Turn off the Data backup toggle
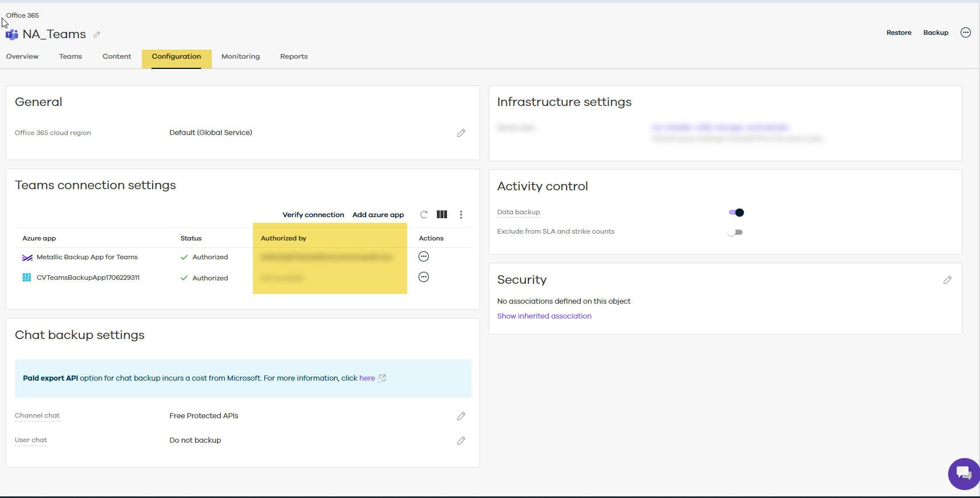Screen dimensions: 980x498 pos(736,213)
